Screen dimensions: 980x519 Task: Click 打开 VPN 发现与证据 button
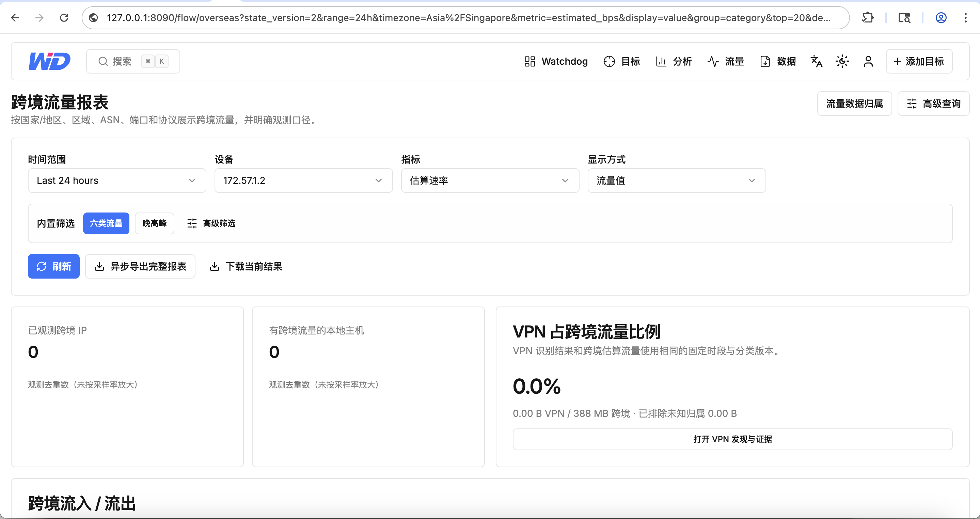coord(732,439)
